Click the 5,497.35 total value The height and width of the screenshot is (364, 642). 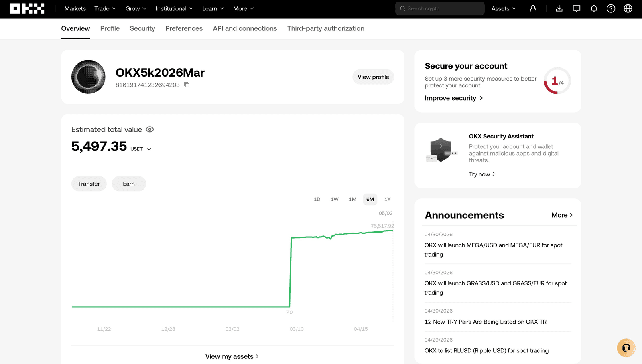click(x=99, y=146)
